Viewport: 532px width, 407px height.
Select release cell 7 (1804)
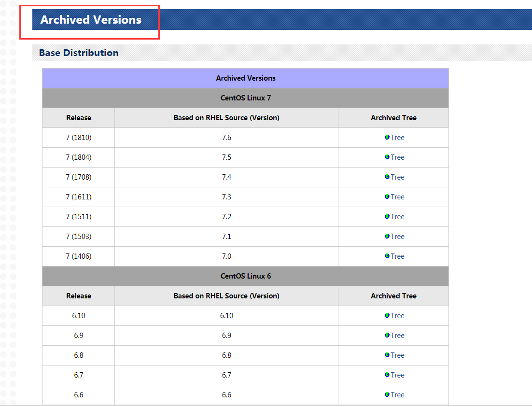79,157
